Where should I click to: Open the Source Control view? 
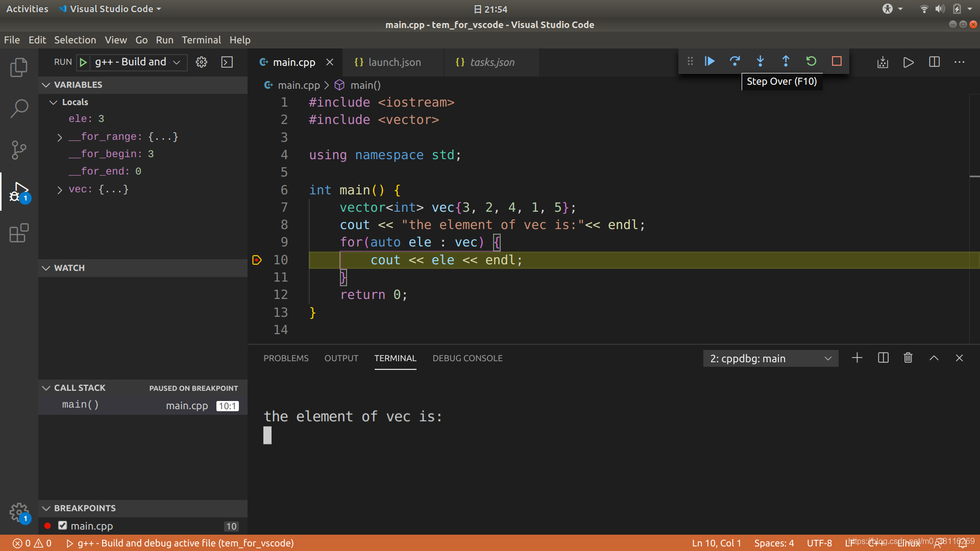coord(19,150)
